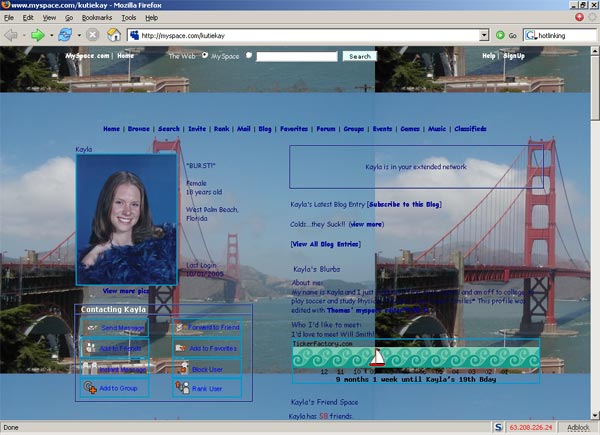Viewport: 600px width, 435px height.
Task: Click the green Forward arrow button
Action: [x=37, y=35]
